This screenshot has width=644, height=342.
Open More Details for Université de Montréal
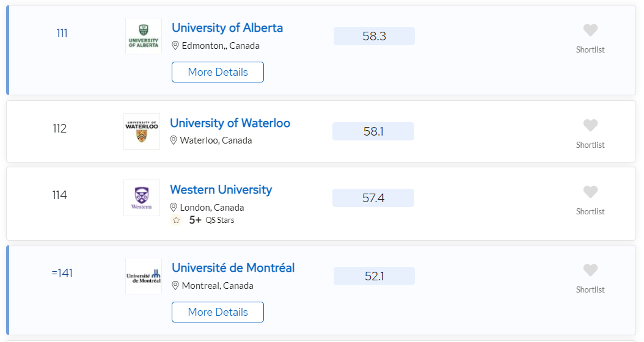[x=218, y=312]
